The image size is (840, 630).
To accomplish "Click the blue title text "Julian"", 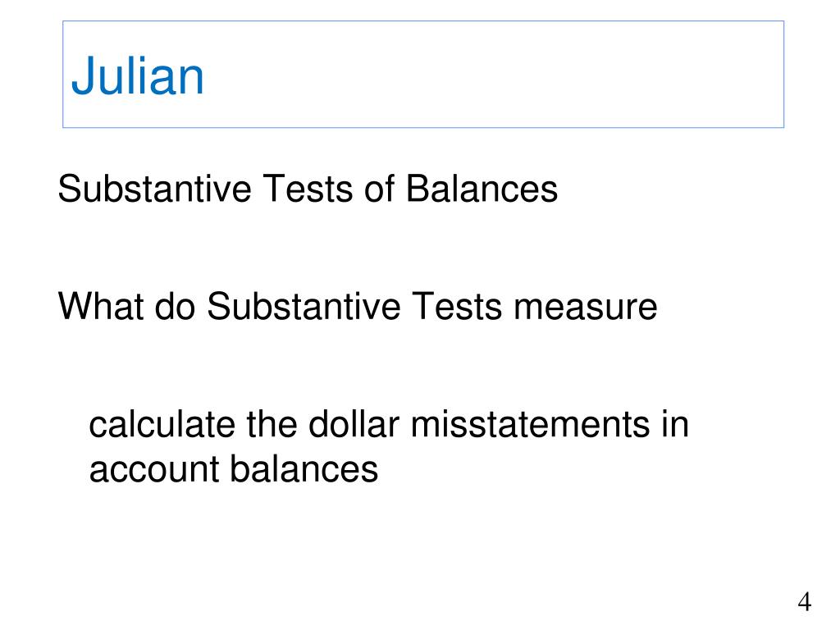I will point(137,76).
